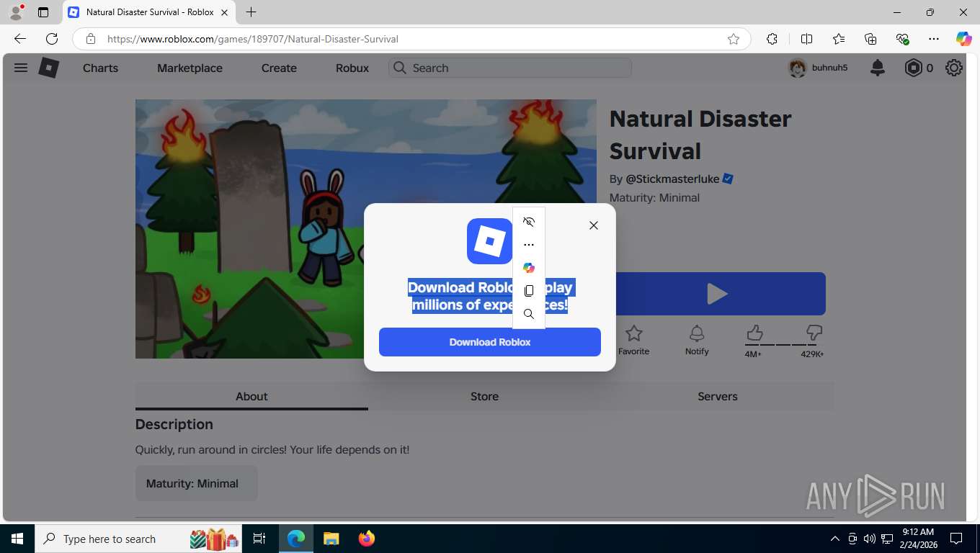This screenshot has width=980, height=553.
Task: Open Task View on the taskbar
Action: (x=259, y=539)
